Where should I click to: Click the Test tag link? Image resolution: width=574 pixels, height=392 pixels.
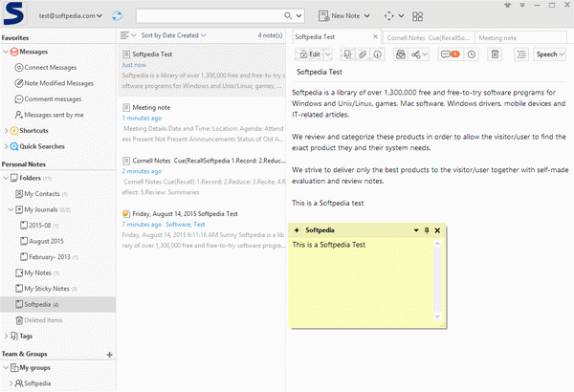199,225
